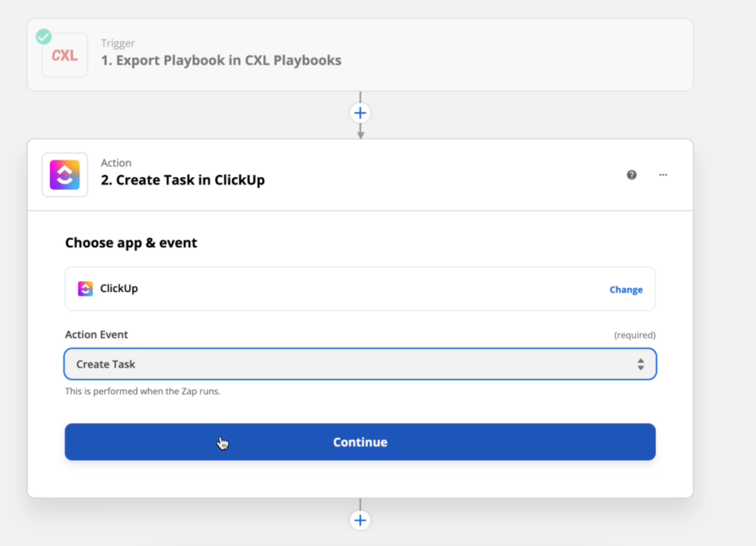Click the small ClickUp icon in app field
Screen dimensions: 756x546
tap(85, 289)
